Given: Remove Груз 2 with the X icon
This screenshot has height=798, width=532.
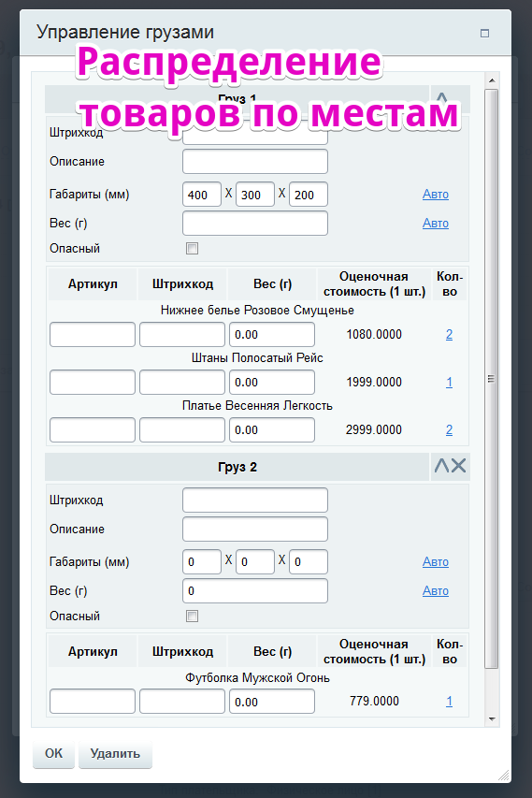Looking at the screenshot, I should pyautogui.click(x=459, y=465).
